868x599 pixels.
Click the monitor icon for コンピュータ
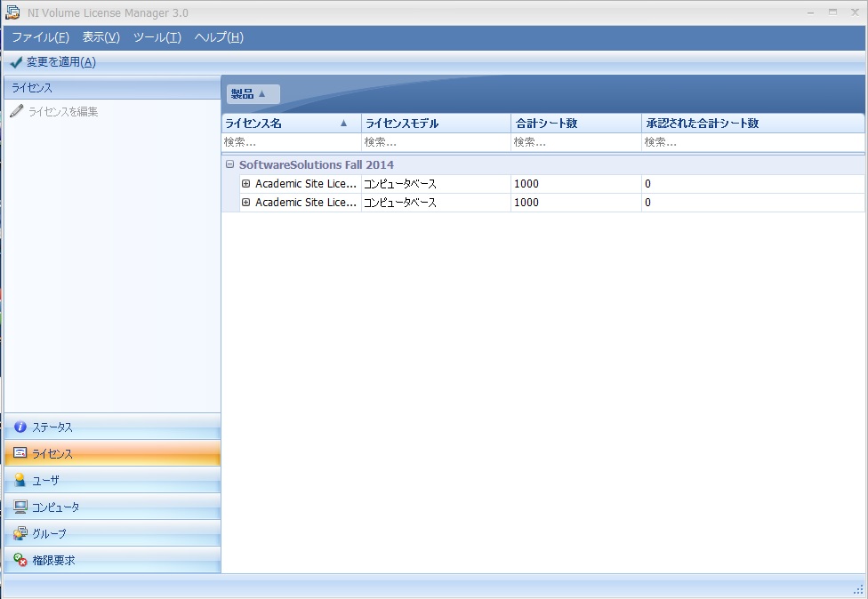point(20,506)
